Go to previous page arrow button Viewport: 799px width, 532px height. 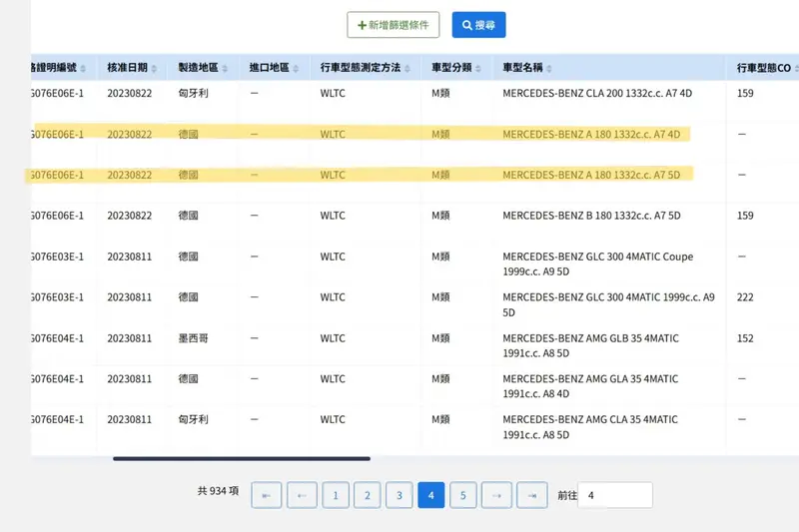302,495
